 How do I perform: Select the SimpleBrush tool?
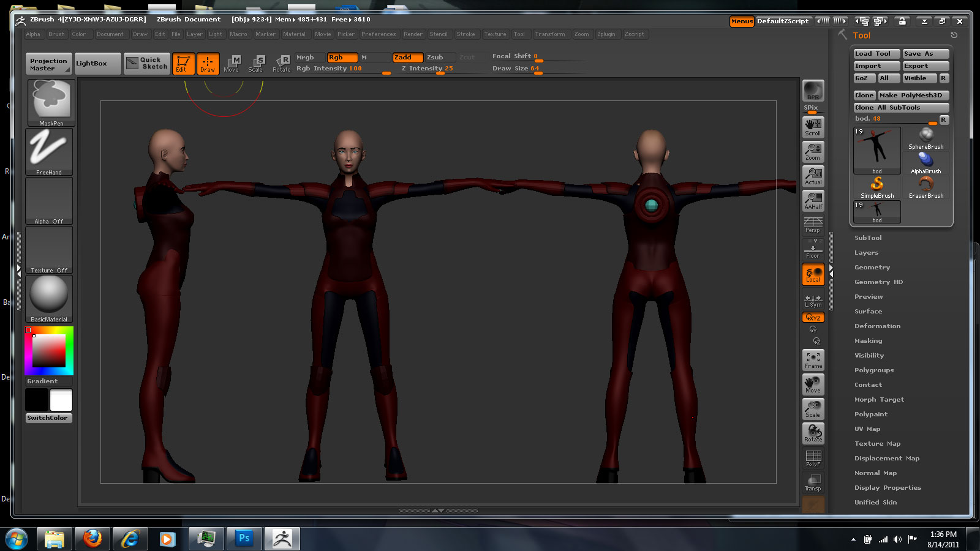pos(877,187)
